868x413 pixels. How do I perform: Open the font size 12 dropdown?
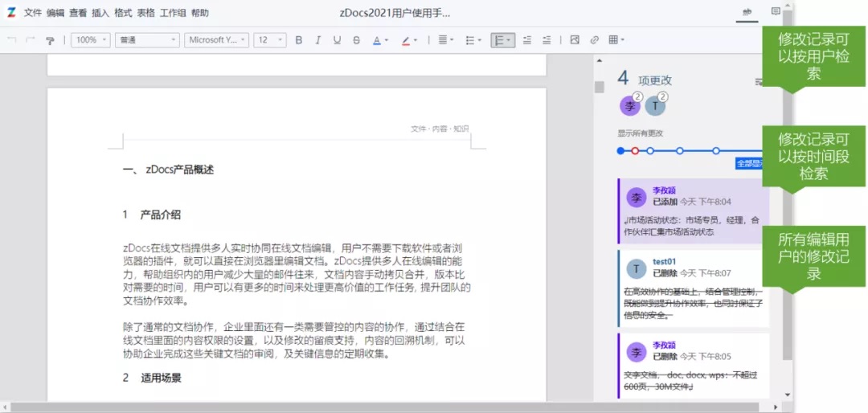269,40
